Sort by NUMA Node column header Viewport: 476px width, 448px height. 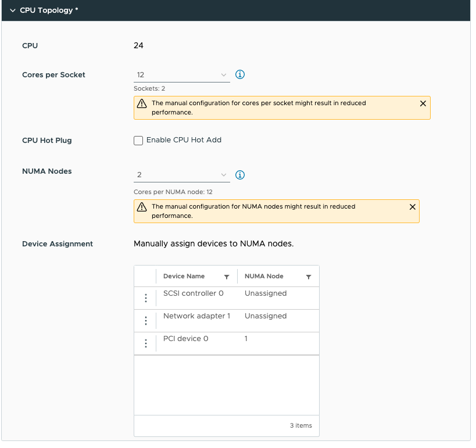click(264, 277)
